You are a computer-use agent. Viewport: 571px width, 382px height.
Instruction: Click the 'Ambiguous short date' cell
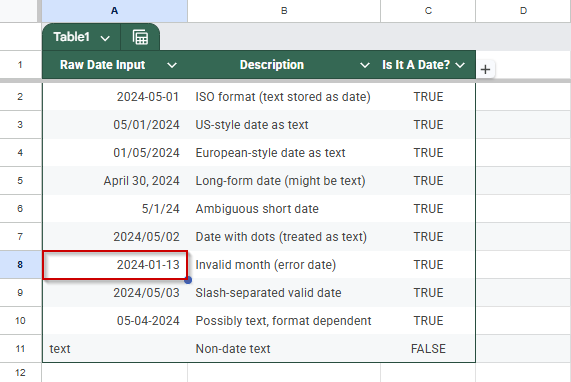pyautogui.click(x=284, y=209)
